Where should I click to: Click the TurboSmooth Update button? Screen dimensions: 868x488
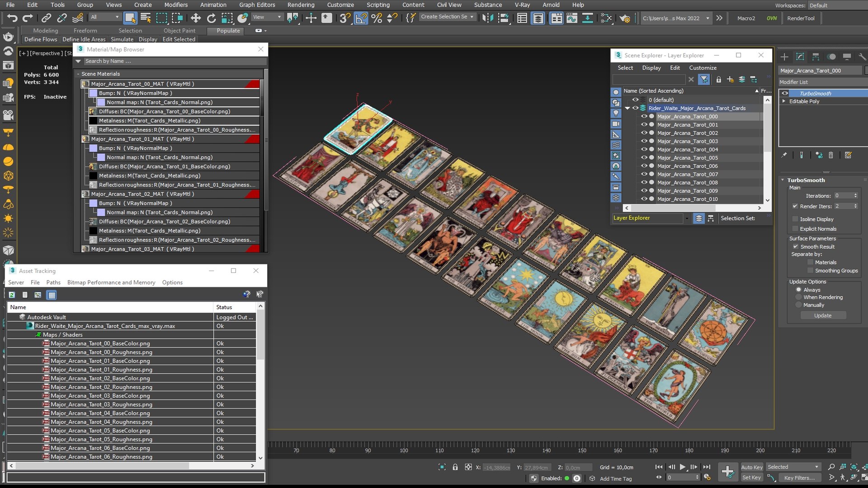pyautogui.click(x=822, y=315)
